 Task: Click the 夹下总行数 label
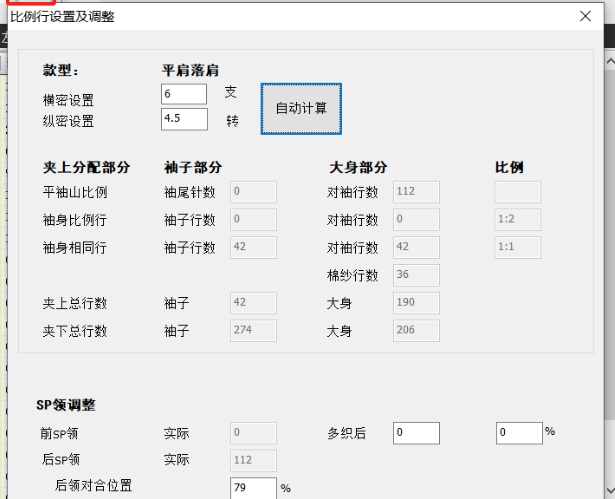(75, 331)
